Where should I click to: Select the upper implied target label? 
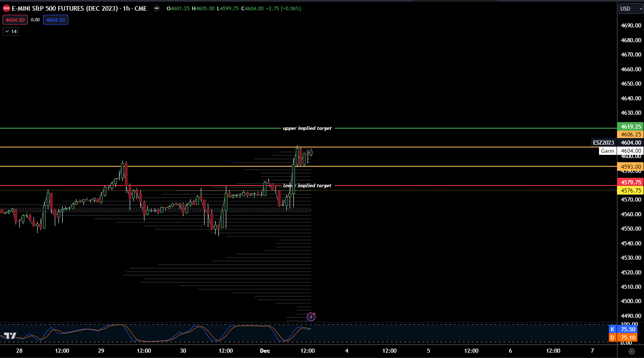click(307, 128)
